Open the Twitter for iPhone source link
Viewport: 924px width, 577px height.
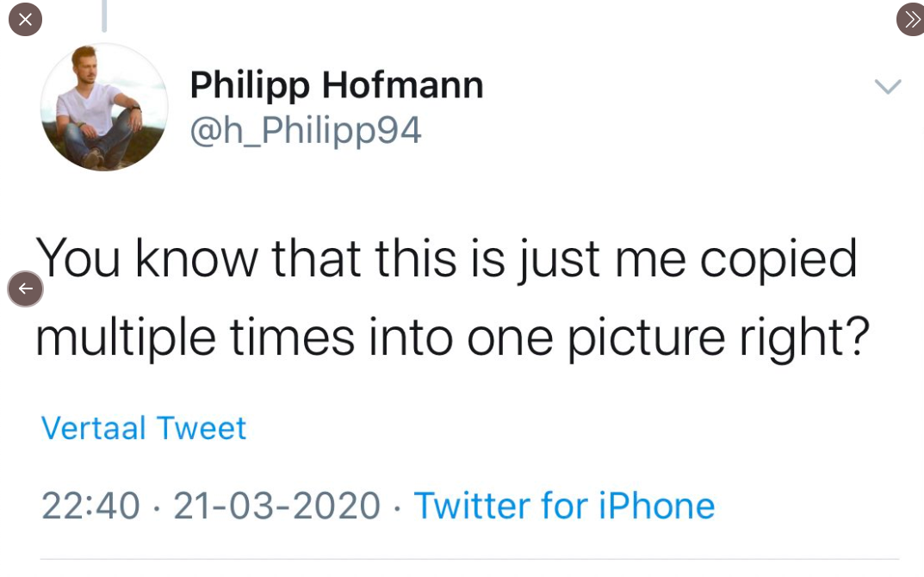pyautogui.click(x=564, y=506)
